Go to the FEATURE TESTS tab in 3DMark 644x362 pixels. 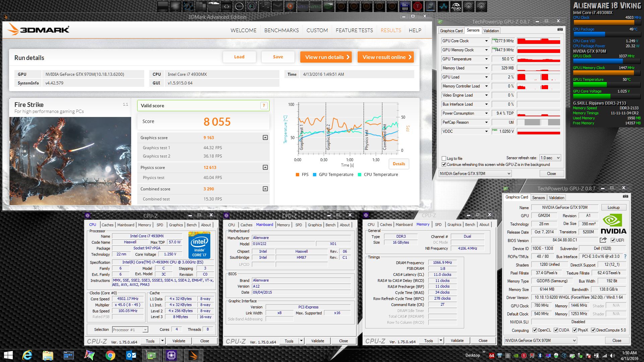click(x=354, y=30)
